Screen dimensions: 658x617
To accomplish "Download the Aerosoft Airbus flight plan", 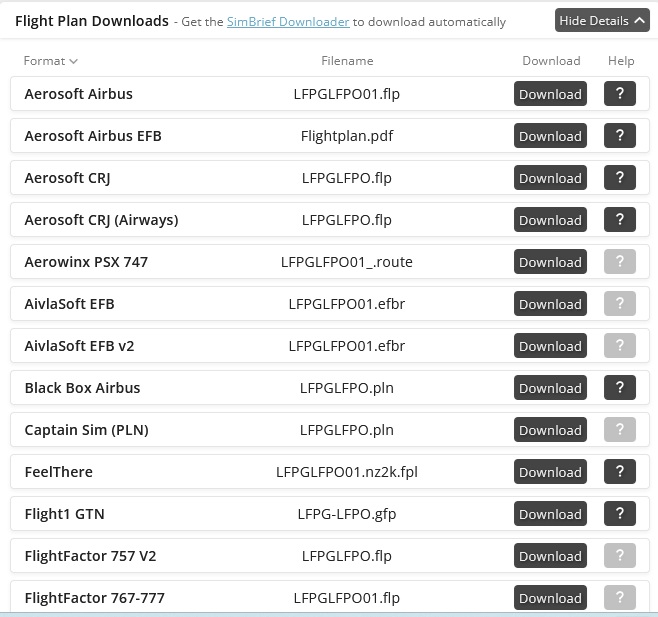I will tap(550, 94).
